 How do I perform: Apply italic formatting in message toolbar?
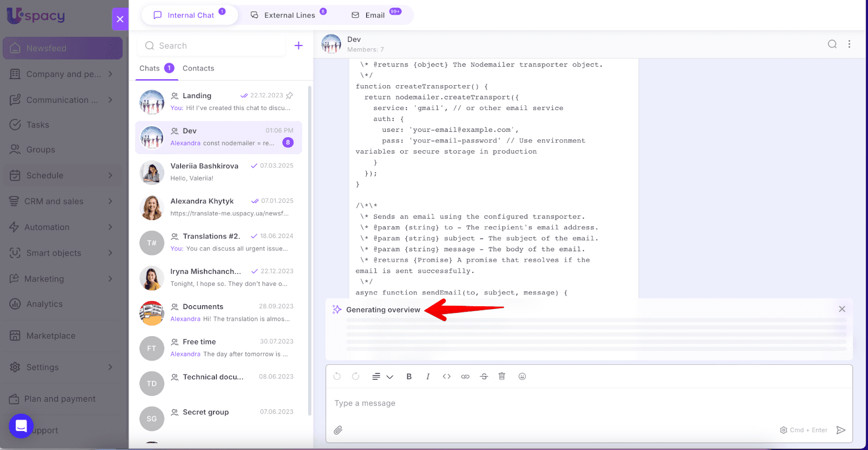pyautogui.click(x=428, y=376)
